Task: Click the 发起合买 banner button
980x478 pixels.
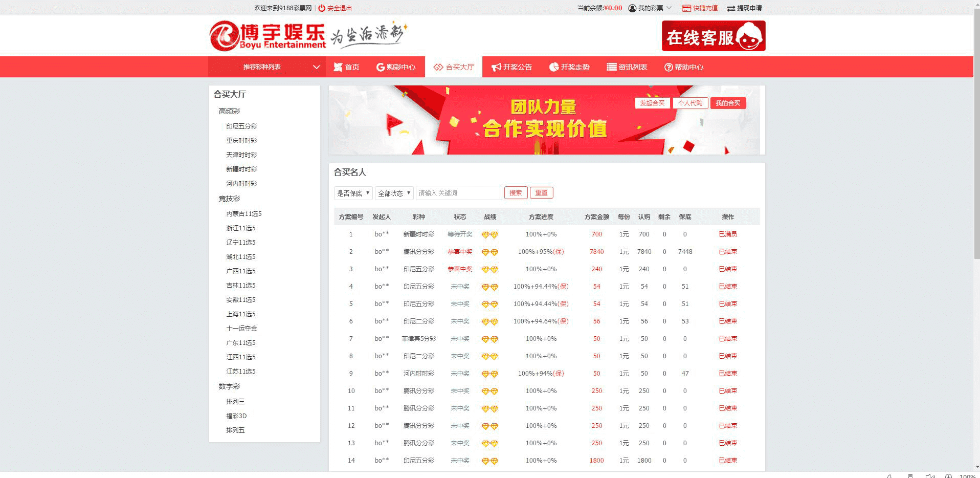Action: pyautogui.click(x=652, y=103)
